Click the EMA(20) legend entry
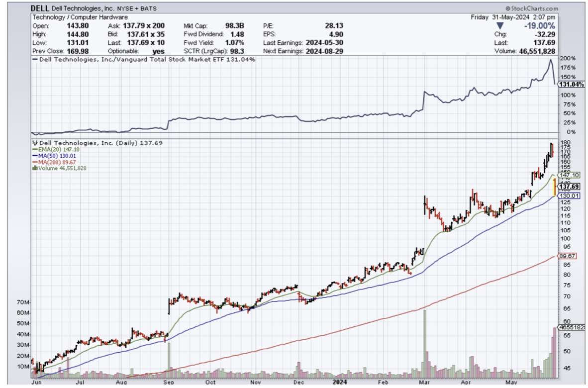The image size is (588, 388). point(49,149)
